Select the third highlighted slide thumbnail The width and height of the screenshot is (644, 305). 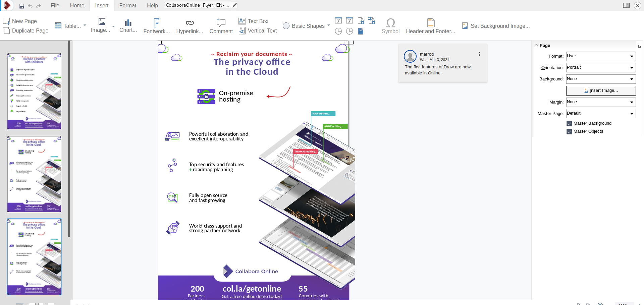point(34,257)
